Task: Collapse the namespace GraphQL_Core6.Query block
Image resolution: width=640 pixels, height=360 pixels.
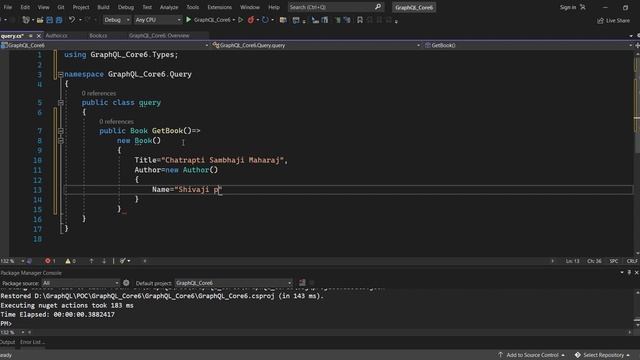Action: click(60, 74)
